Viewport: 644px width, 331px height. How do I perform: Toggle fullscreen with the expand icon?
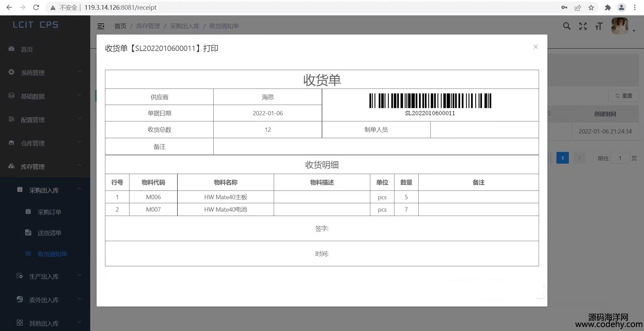[583, 26]
